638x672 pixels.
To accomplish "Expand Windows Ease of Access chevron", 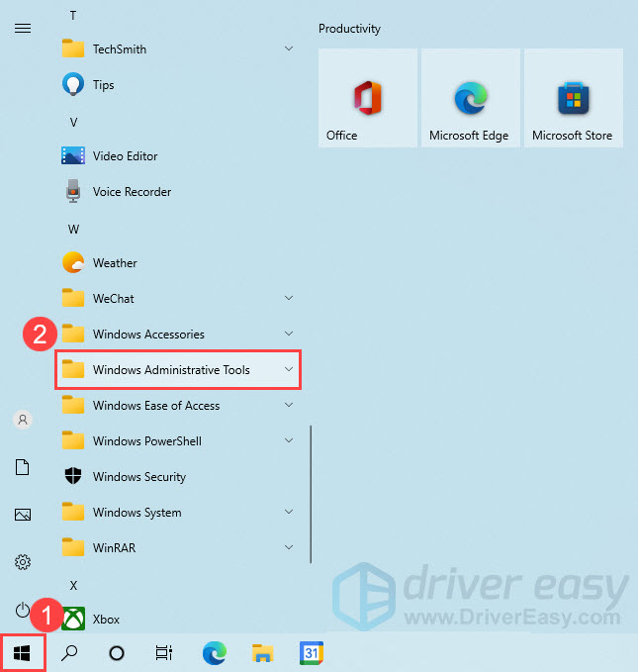I will pos(289,405).
